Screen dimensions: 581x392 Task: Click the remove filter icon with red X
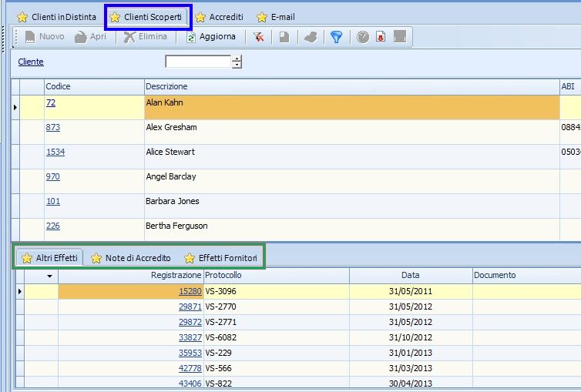click(259, 37)
